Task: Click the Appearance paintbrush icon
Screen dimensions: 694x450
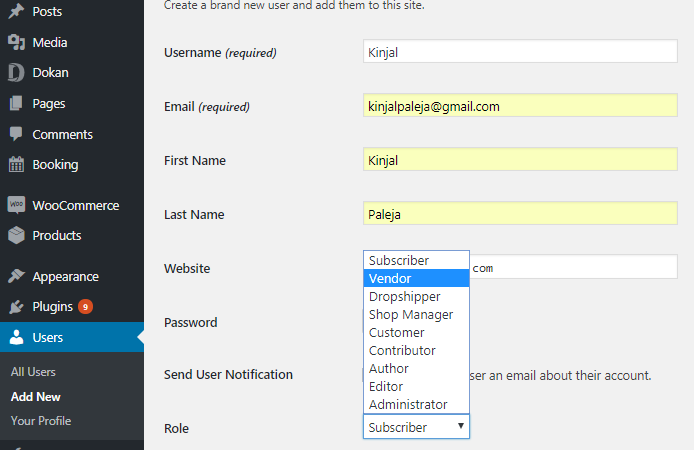Action: click(x=16, y=277)
